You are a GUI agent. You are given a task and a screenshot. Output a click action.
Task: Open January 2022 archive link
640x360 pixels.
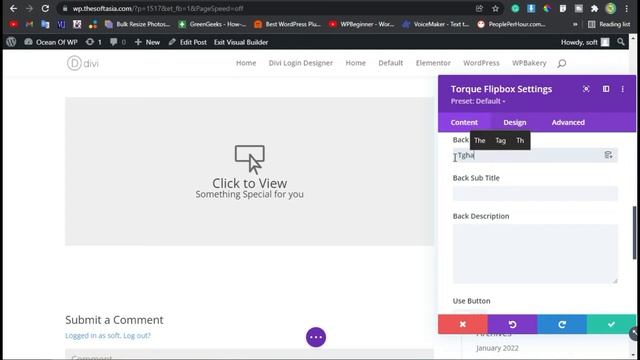(497, 348)
